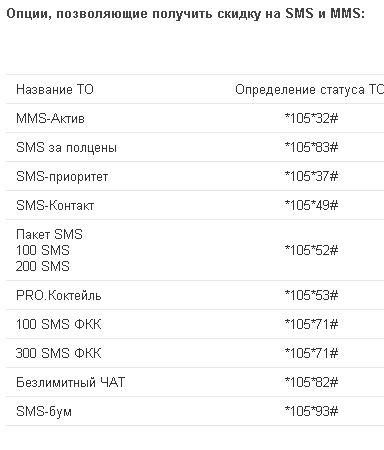Screen dimensions: 384x450
Task: Click the code *105*82# for Безлимитный ЧАТ
Action: click(311, 382)
